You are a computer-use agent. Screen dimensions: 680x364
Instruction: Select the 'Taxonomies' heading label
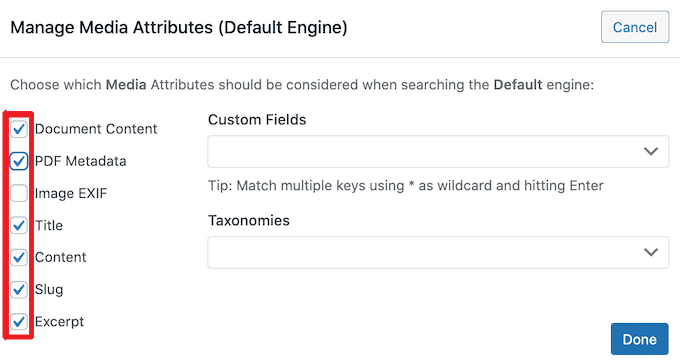tap(249, 220)
